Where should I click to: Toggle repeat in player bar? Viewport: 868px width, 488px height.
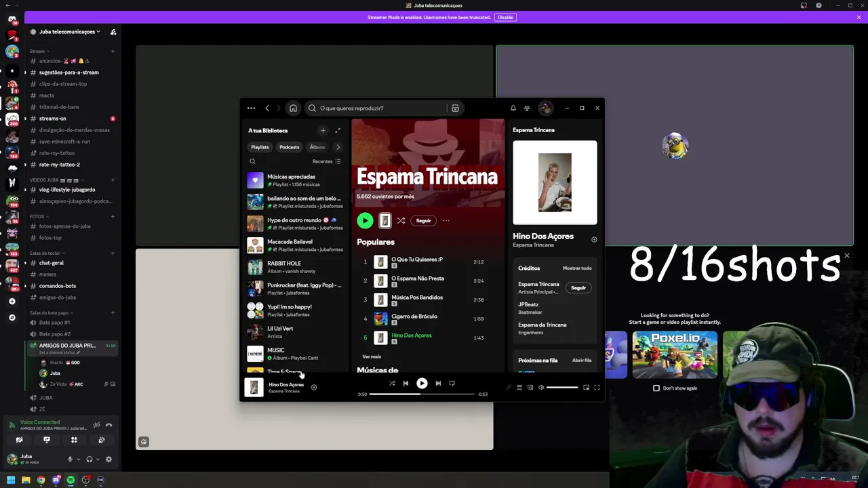452,384
